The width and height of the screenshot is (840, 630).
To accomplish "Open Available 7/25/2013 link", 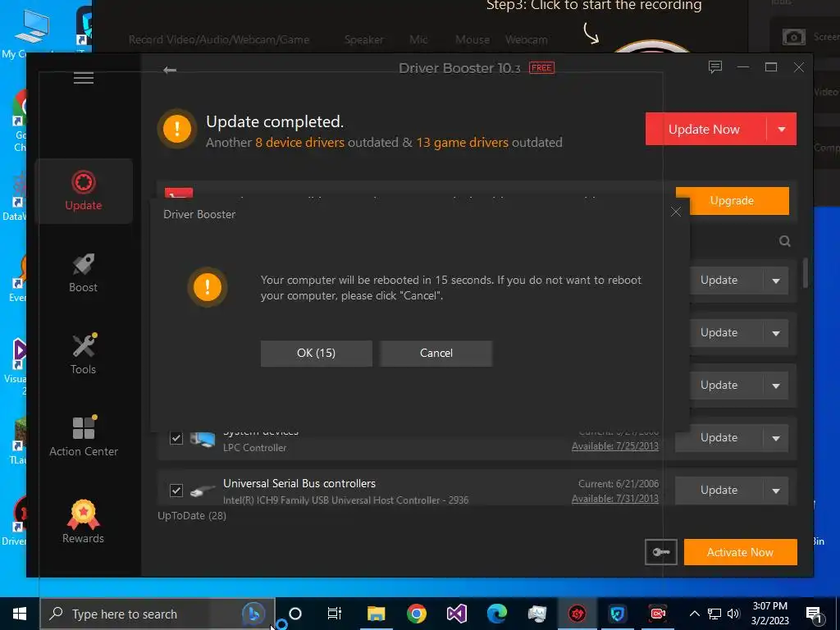I will coord(615,445).
